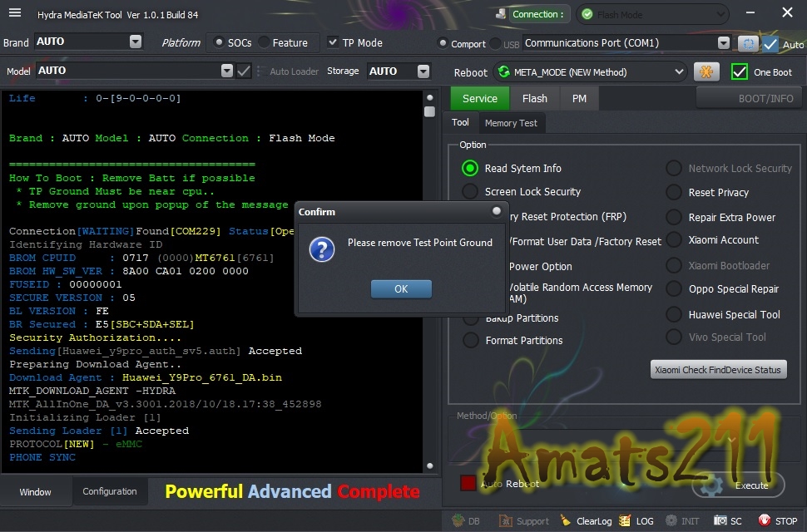
Task: Click the SC screenshot icon
Action: pyautogui.click(x=720, y=520)
